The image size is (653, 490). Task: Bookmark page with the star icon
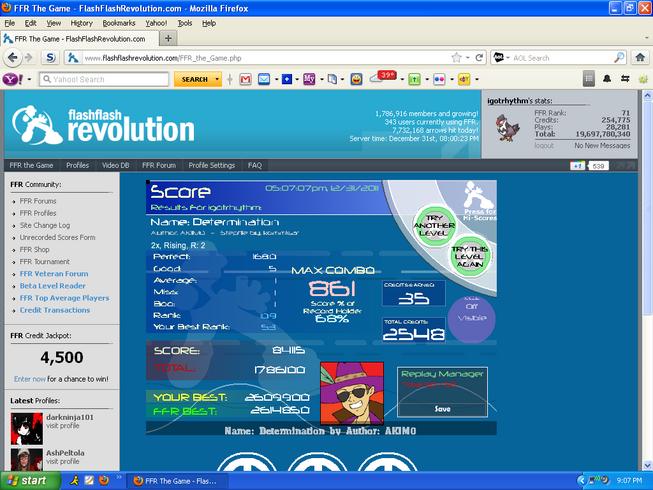coord(456,57)
